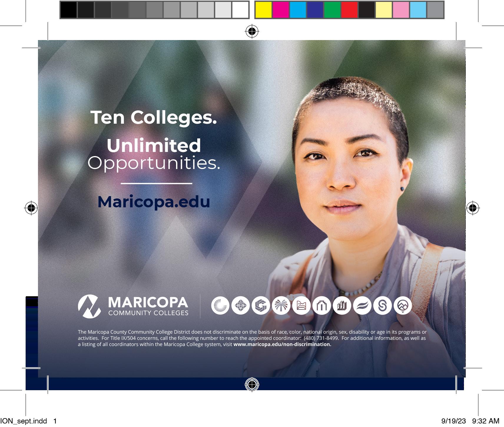Click the top center registration mark
Image resolution: width=504 pixels, height=427 pixels.
tap(252, 31)
